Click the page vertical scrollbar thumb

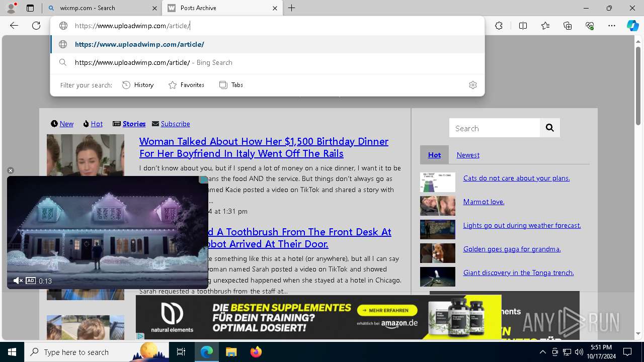pyautogui.click(x=638, y=85)
